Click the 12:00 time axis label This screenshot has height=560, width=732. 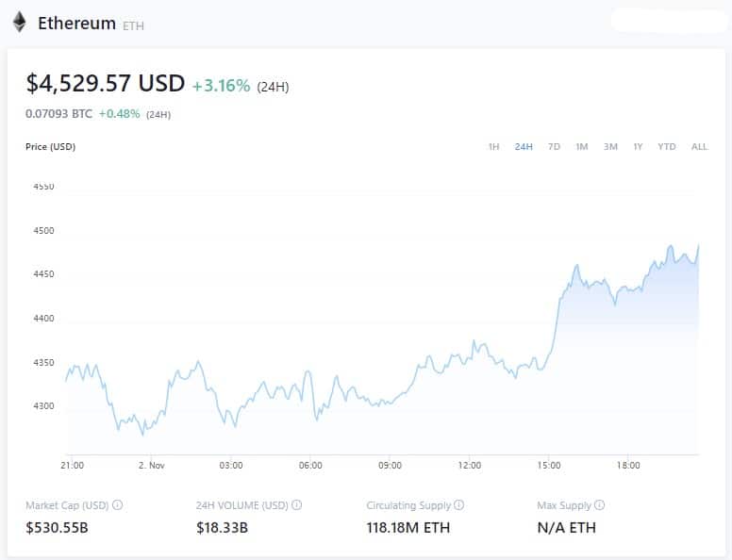click(x=469, y=466)
